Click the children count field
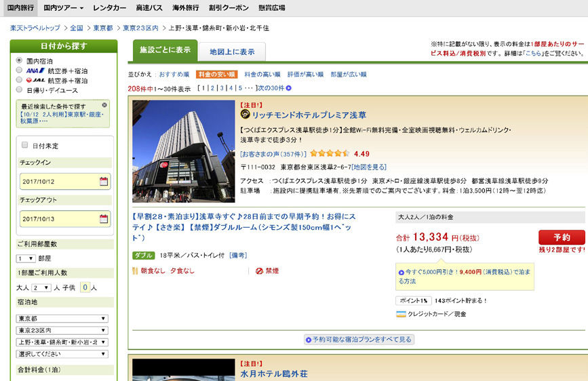 (85, 287)
